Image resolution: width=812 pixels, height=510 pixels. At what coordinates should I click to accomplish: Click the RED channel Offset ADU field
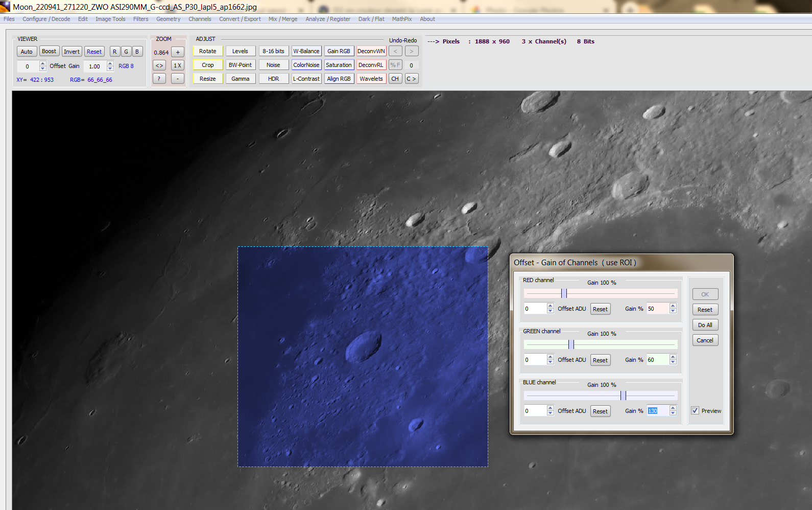pyautogui.click(x=535, y=309)
